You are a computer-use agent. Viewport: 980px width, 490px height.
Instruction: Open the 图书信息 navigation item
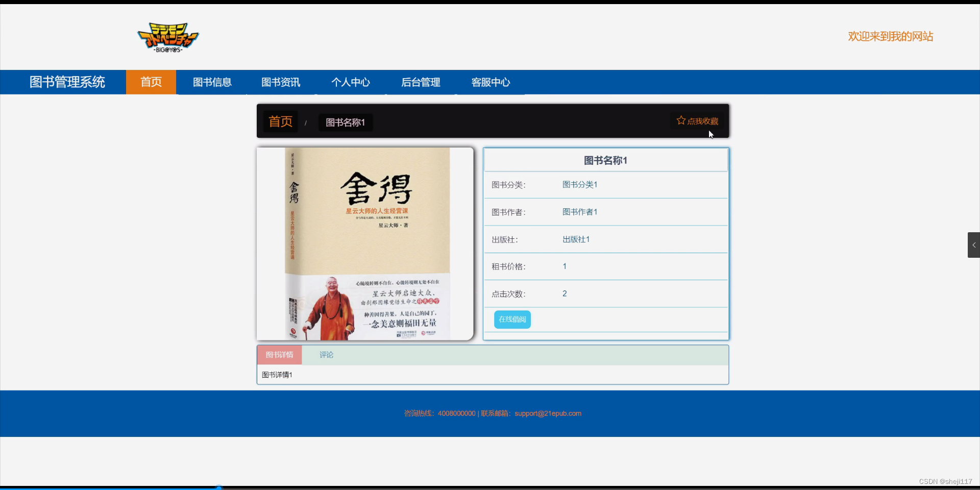212,82
